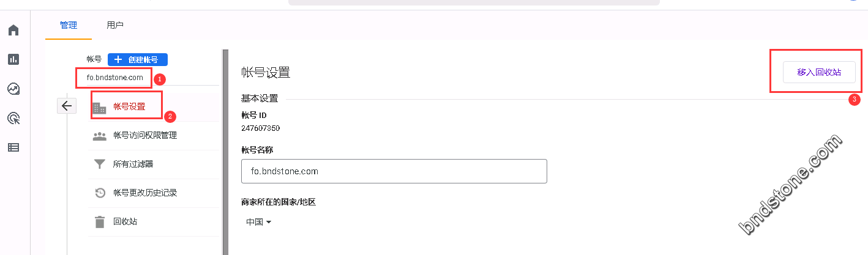
Task: Click the 帐号名称 text field
Action: 394,171
